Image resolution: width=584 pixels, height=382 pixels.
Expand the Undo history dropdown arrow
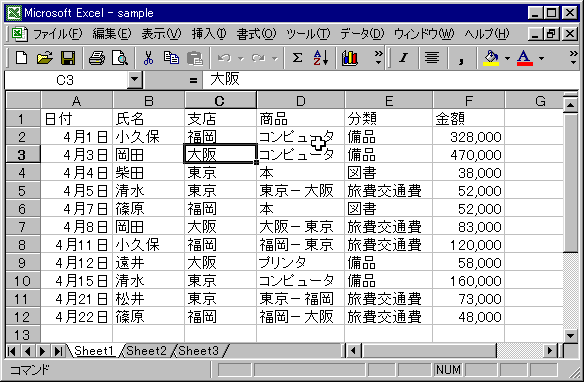click(241, 58)
